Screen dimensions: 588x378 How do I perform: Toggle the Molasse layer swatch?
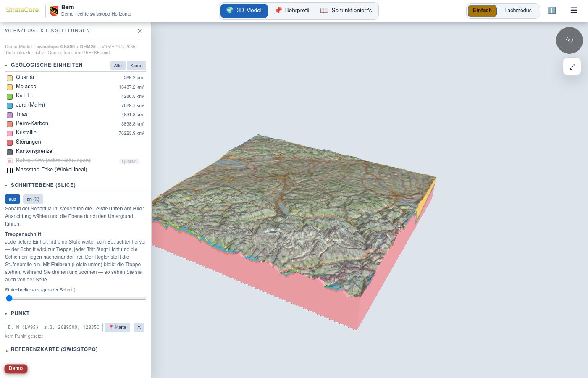(10, 87)
